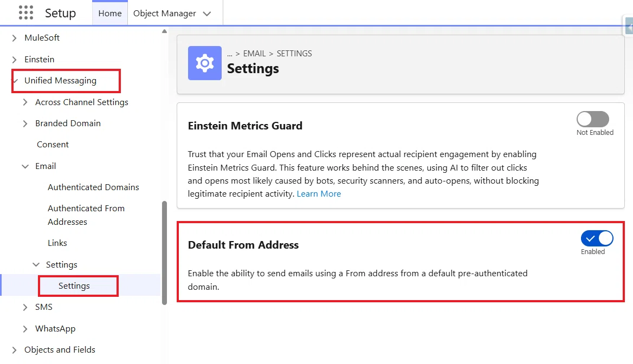Click the Settings group label under Email

[62, 265]
